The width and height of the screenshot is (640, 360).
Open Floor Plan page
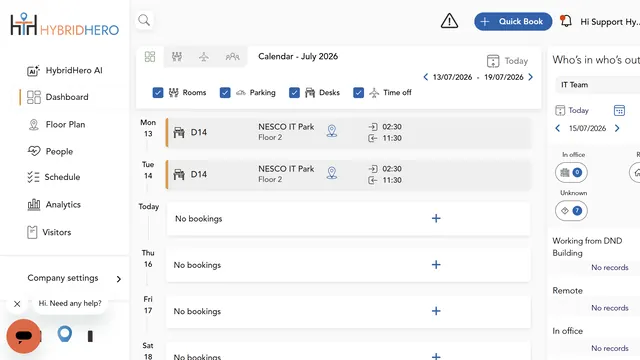pyautogui.click(x=56, y=124)
